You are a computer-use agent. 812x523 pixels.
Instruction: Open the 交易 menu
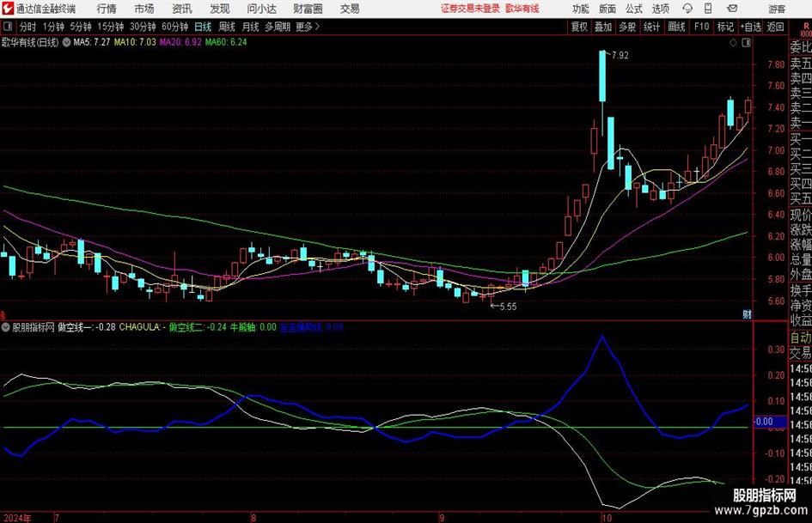coord(350,9)
